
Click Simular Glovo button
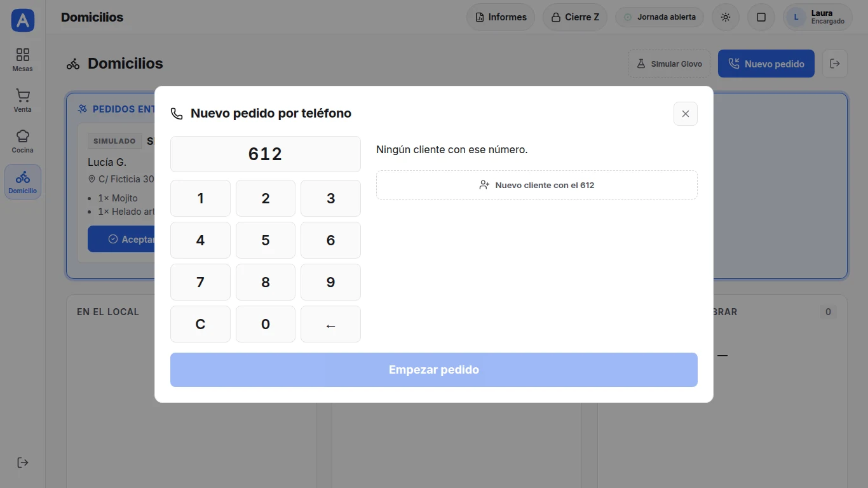click(x=669, y=64)
